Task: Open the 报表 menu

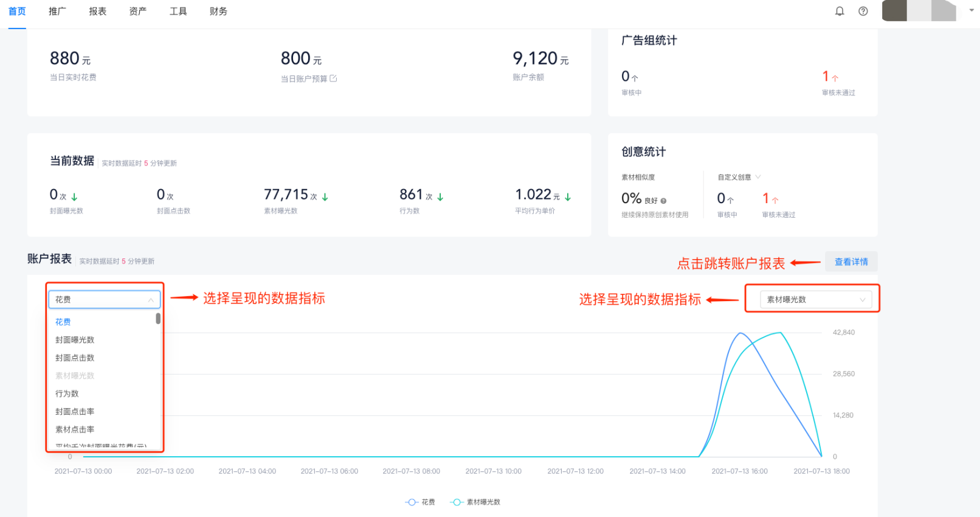Action: pyautogui.click(x=97, y=11)
